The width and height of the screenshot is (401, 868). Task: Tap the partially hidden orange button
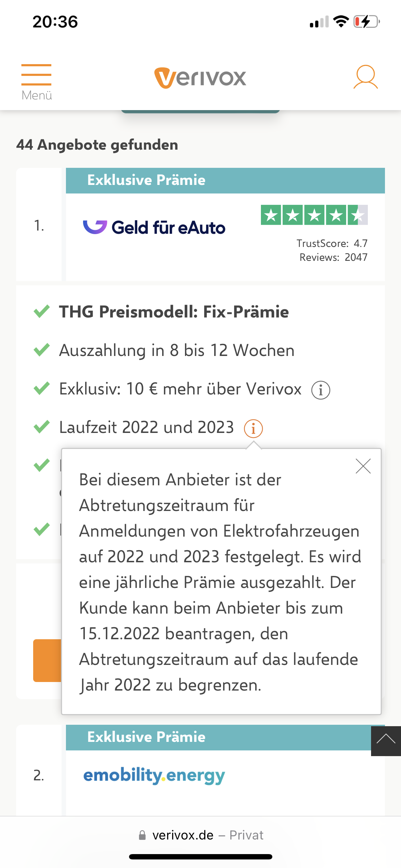coord(47,660)
